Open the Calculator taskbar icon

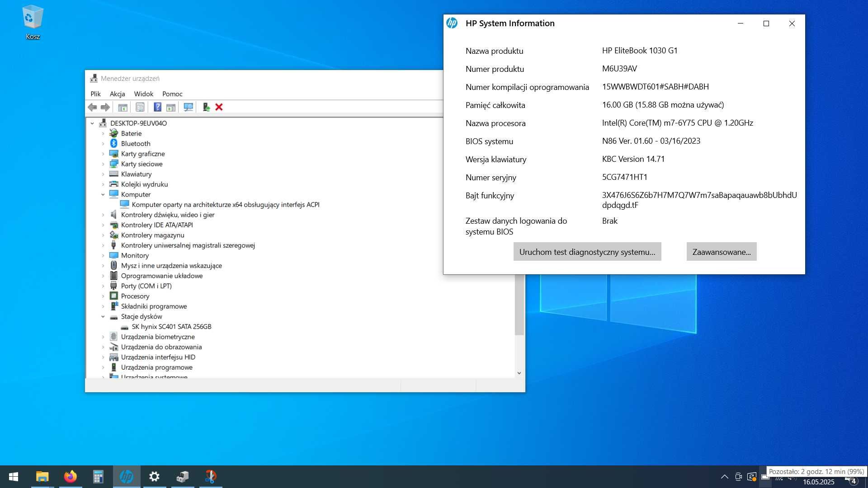(98, 477)
